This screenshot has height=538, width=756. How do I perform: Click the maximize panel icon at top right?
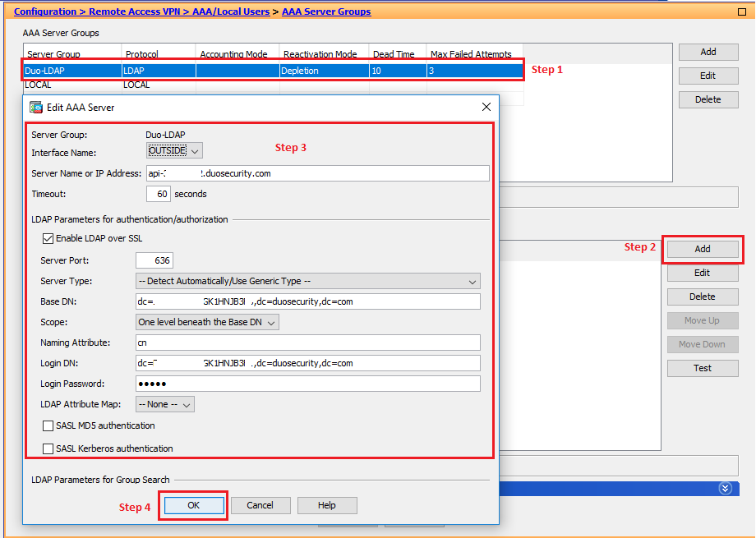[742, 11]
